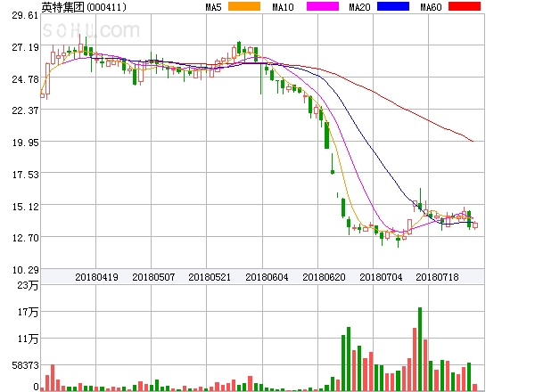This screenshot has width=535, height=392.
Task: Click the 22.37 price axis label
Action: 25,110
